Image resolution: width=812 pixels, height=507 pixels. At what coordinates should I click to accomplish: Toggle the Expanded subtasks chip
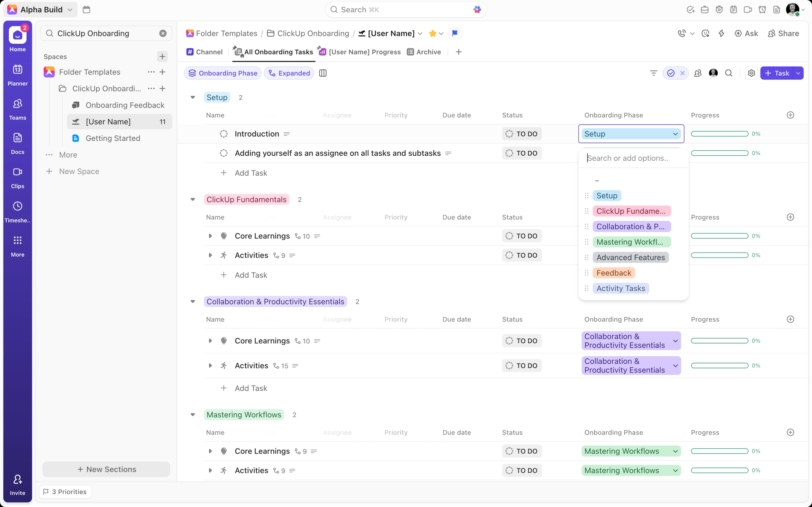click(x=289, y=73)
